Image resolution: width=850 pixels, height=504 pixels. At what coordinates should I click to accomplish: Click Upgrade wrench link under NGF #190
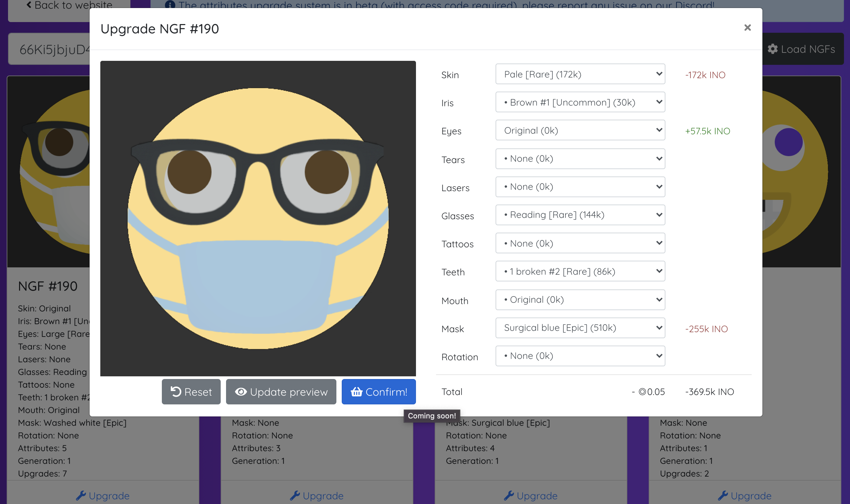point(103,496)
